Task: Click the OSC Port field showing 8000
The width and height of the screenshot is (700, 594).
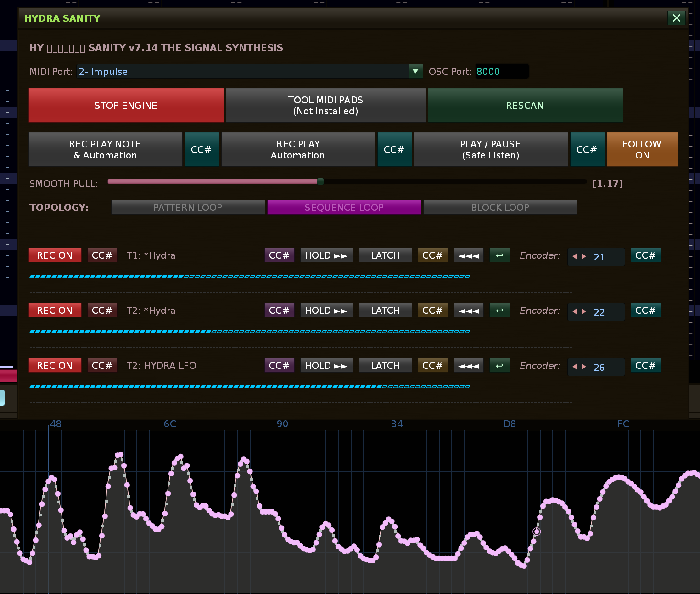Action: click(501, 72)
